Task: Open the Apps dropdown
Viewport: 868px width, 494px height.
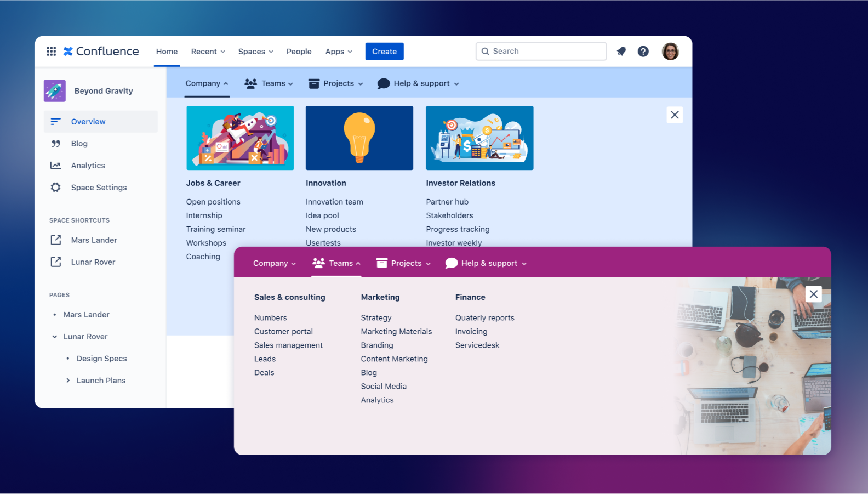Action: tap(339, 52)
